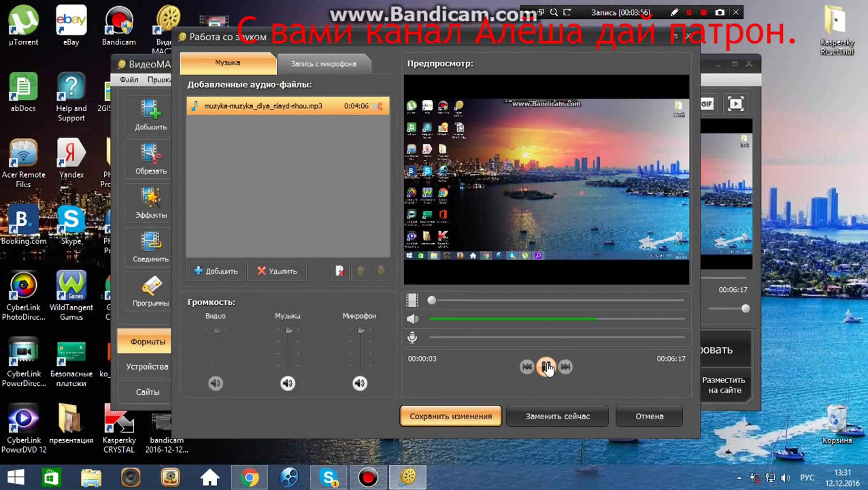This screenshot has height=490, width=868.
Task: Click the clear-all-files icon beside Удалить
Action: (x=340, y=271)
